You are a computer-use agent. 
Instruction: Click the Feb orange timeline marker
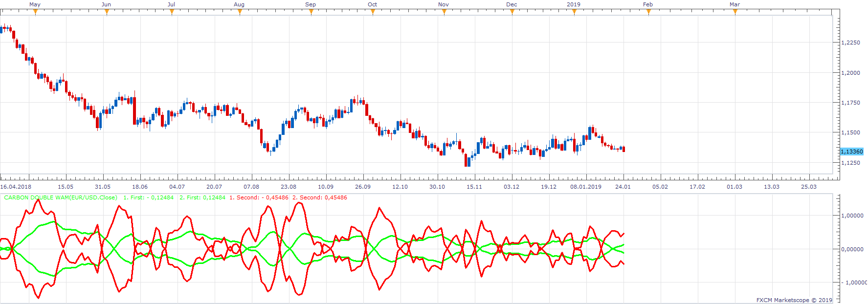(648, 12)
